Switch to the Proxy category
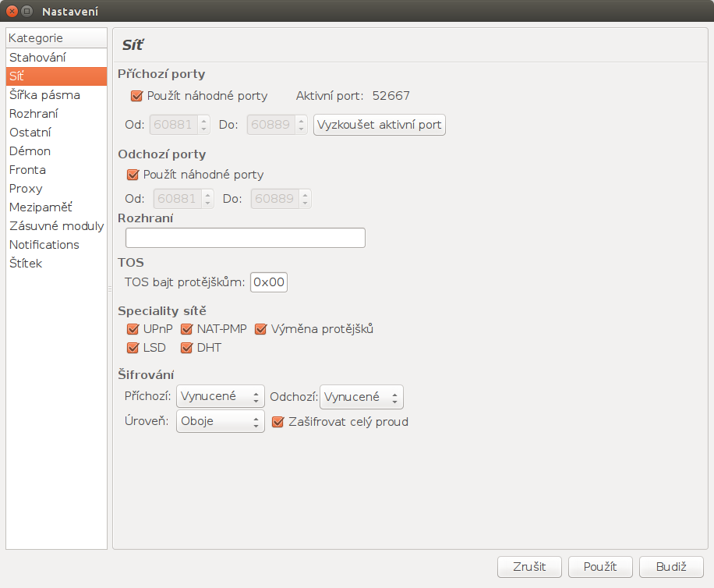 (26, 189)
